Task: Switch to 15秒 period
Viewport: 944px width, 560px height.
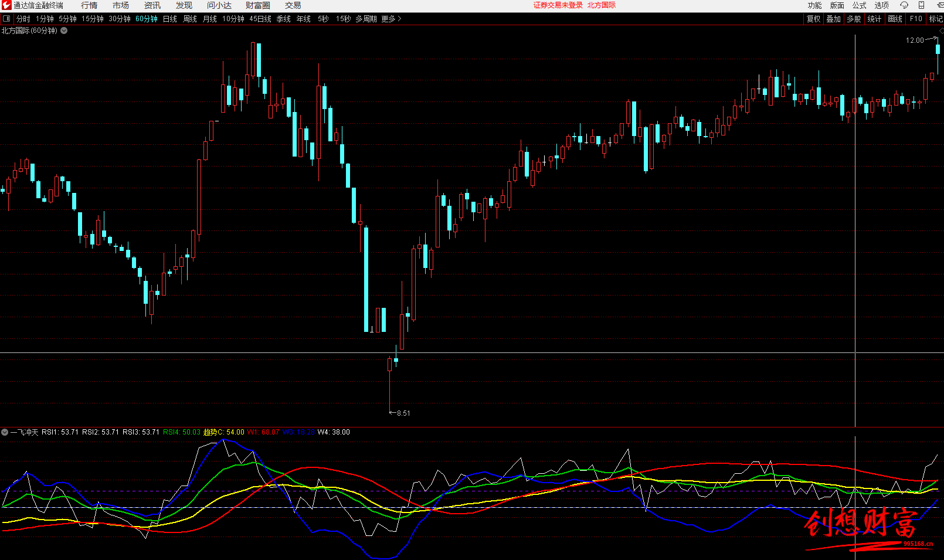Action: 343,19
